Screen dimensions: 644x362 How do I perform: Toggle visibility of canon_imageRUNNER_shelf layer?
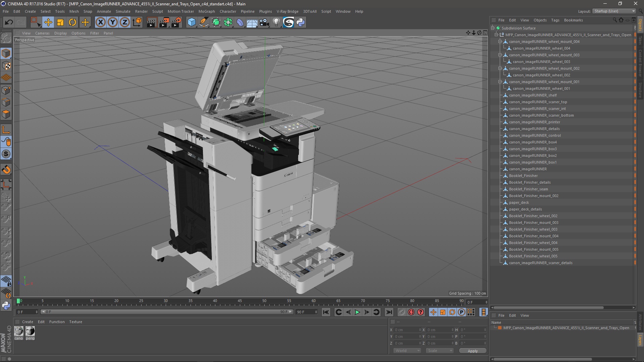click(633, 95)
